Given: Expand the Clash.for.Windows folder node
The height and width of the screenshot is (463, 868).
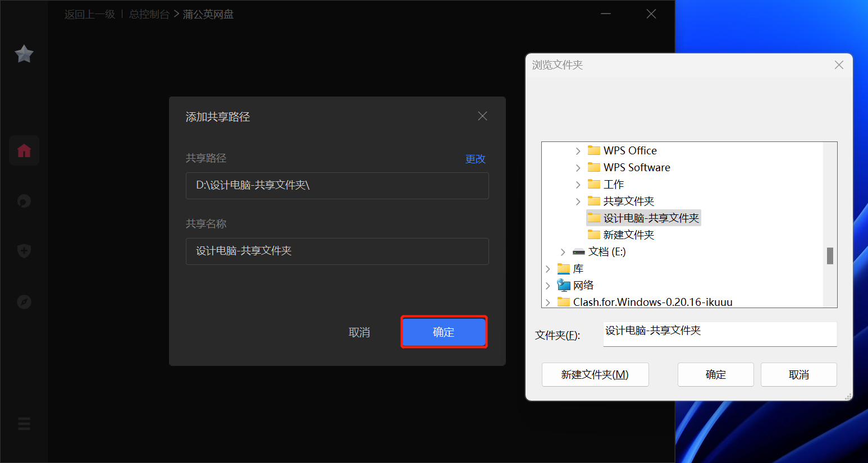Looking at the screenshot, I should (548, 302).
